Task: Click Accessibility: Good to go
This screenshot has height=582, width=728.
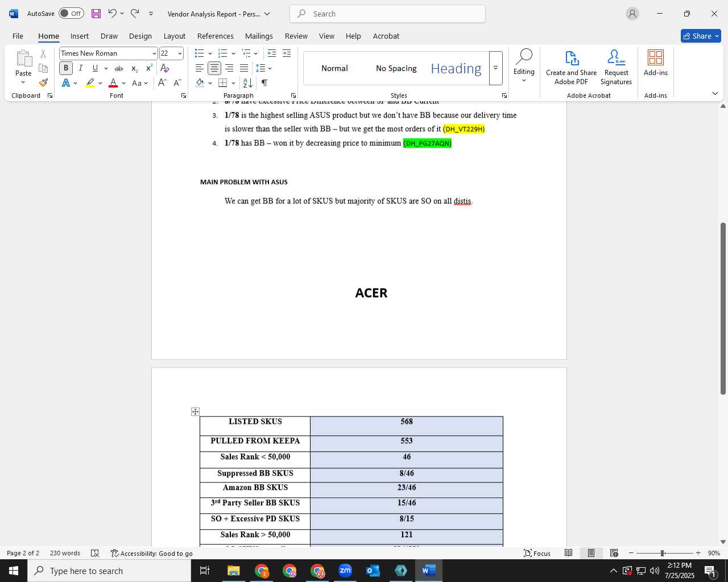Action: click(152, 553)
